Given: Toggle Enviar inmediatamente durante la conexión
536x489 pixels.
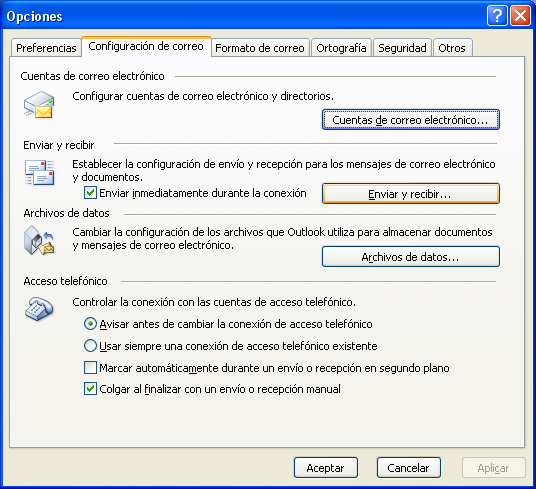Looking at the screenshot, I should pos(90,193).
